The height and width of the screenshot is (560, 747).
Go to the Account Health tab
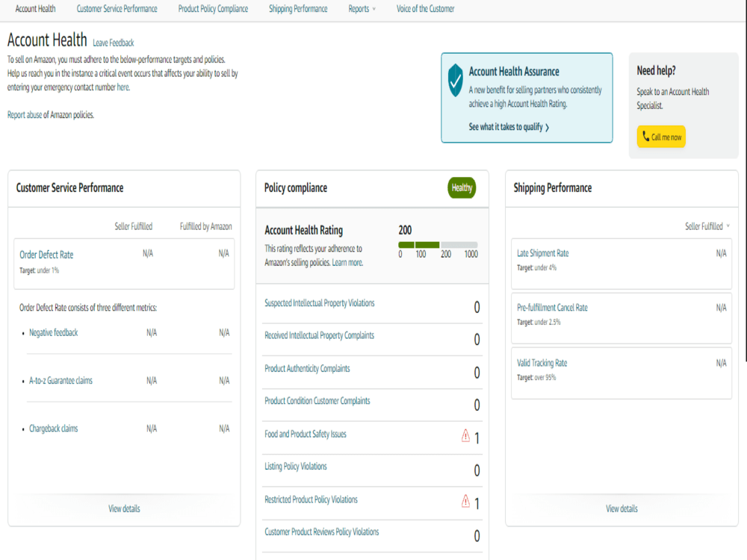point(35,8)
